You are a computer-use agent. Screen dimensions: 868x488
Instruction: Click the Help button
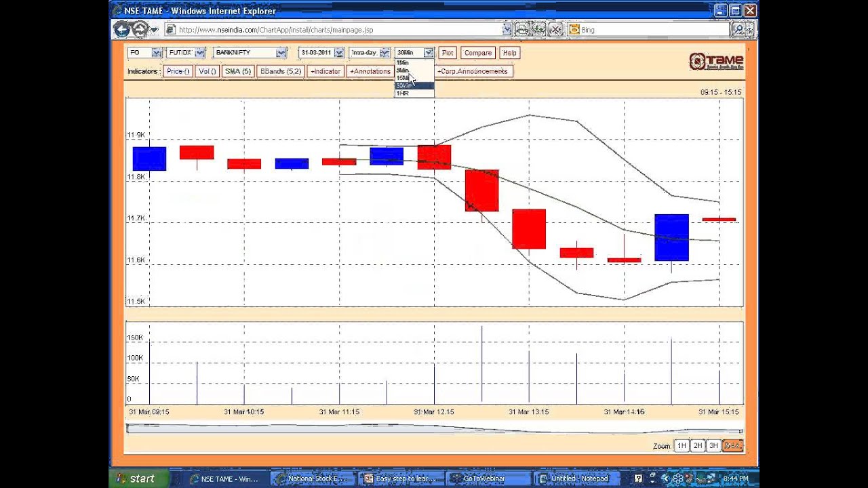[x=509, y=53]
